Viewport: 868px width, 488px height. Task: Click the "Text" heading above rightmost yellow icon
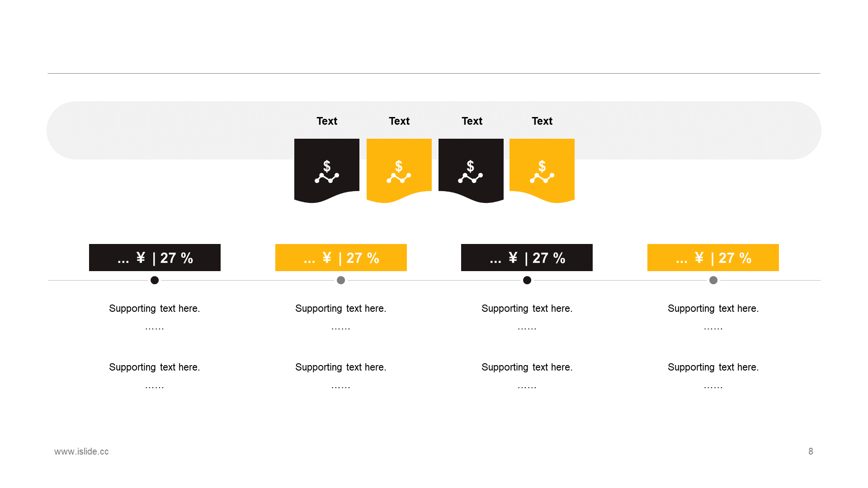542,121
